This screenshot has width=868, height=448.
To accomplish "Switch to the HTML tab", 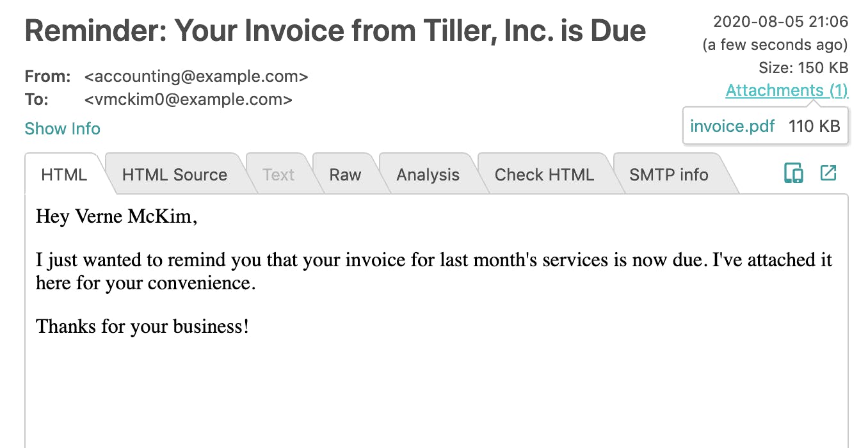I will 64,175.
